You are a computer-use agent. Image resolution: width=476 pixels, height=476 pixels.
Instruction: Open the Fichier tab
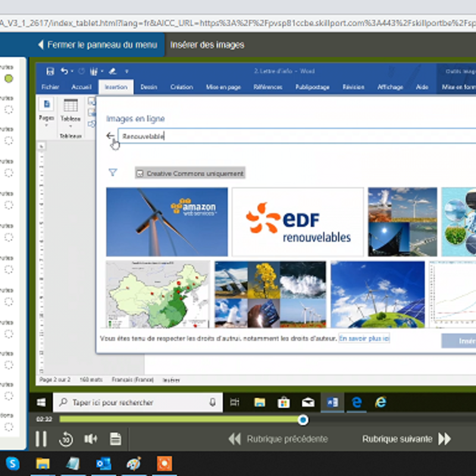click(x=51, y=87)
